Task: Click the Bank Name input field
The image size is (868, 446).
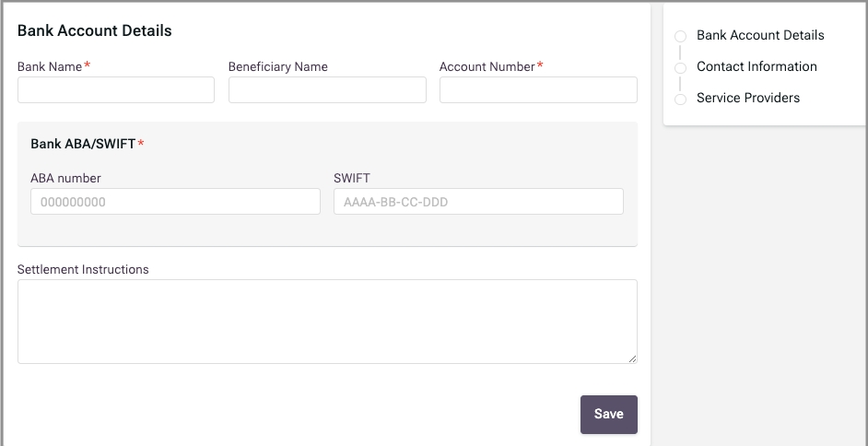Action: tap(116, 89)
